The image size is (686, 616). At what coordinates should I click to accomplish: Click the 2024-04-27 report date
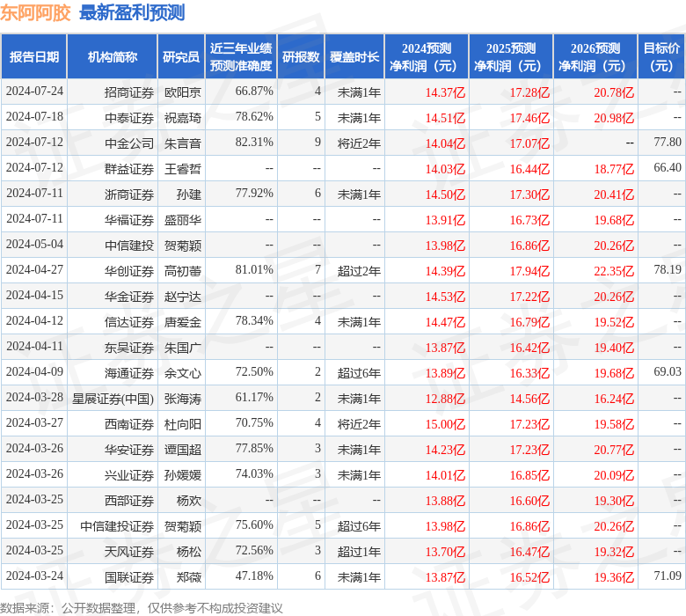pyautogui.click(x=34, y=269)
